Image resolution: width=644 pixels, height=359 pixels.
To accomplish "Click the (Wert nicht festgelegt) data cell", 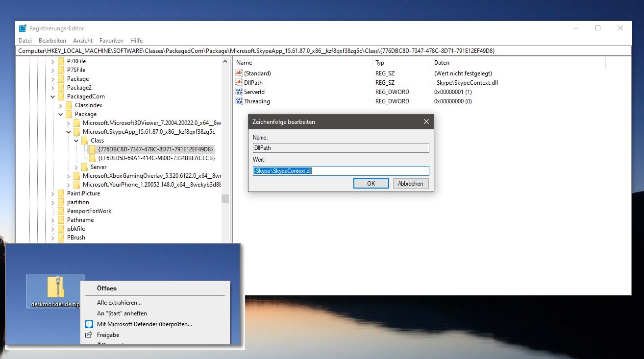I will tap(463, 73).
